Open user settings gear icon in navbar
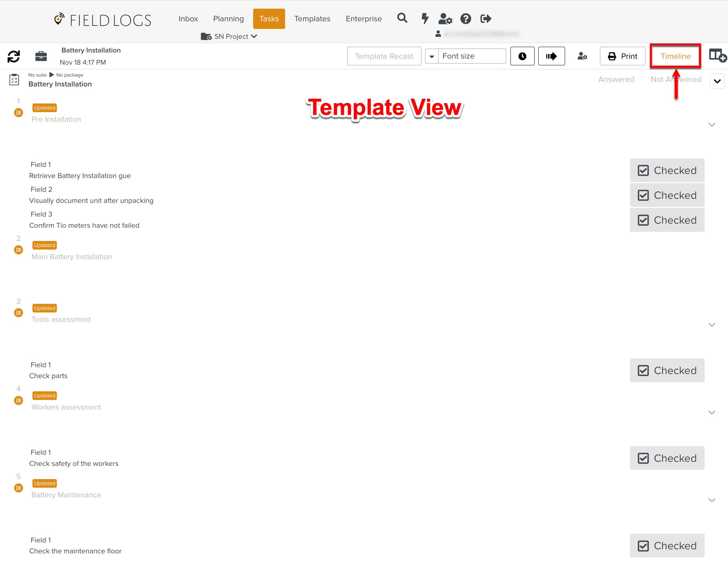Screen dimensions: 728x563 click(445, 19)
